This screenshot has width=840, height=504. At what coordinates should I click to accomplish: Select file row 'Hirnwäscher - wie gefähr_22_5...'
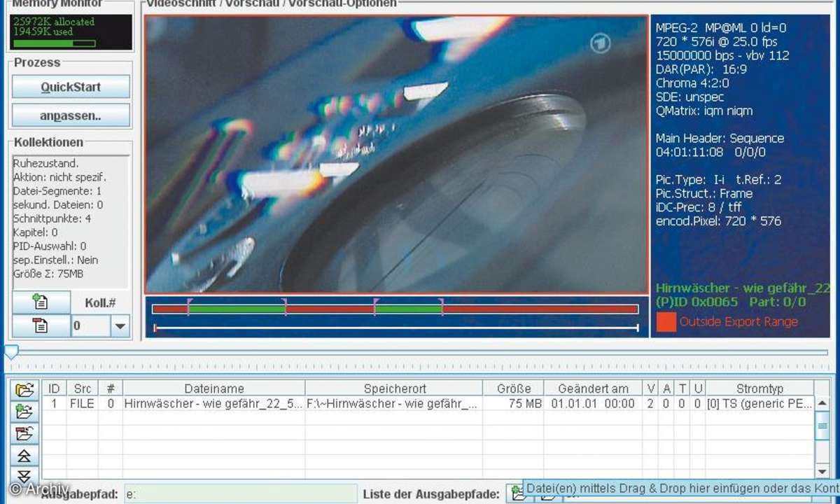(x=213, y=404)
